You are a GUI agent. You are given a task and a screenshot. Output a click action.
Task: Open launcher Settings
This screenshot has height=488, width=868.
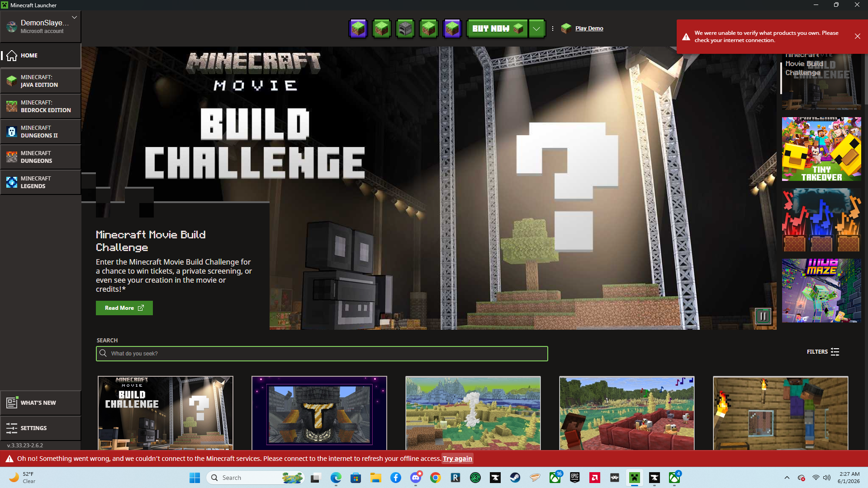pyautogui.click(x=41, y=428)
